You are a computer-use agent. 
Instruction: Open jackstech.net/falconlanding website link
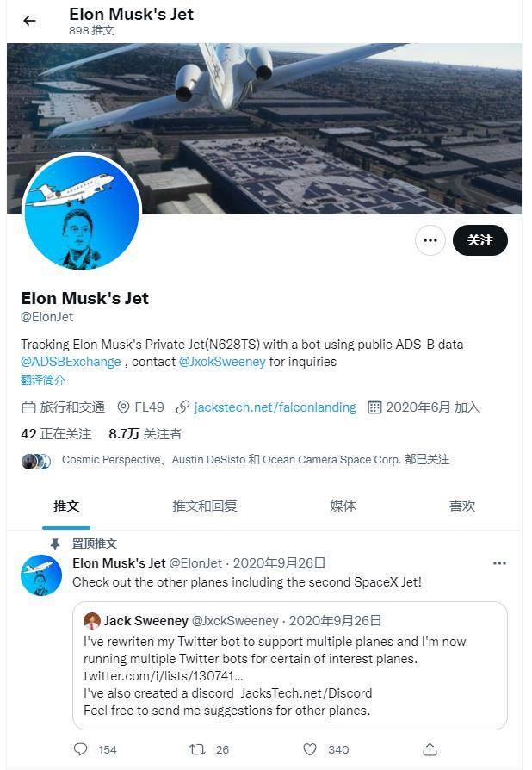(x=275, y=407)
